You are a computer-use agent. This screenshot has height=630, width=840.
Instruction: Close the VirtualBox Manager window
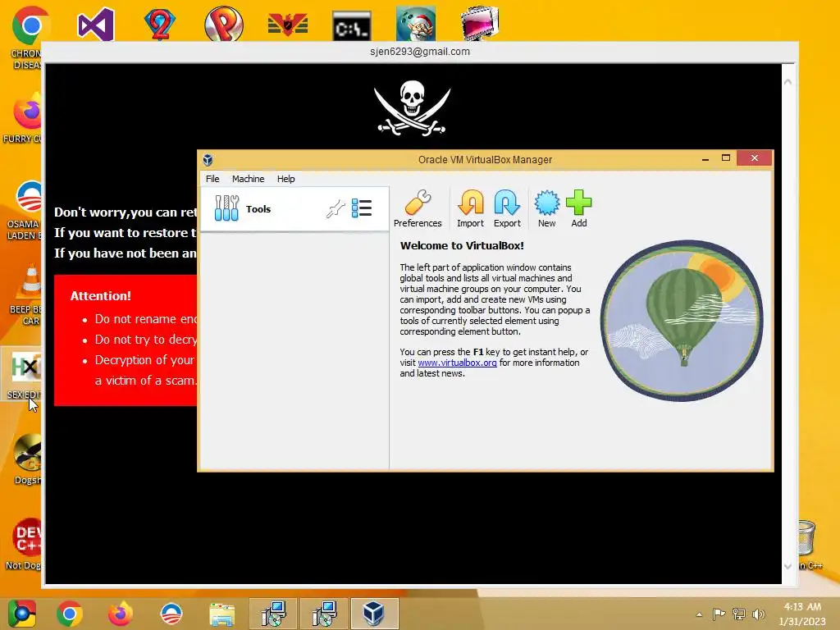tap(755, 158)
